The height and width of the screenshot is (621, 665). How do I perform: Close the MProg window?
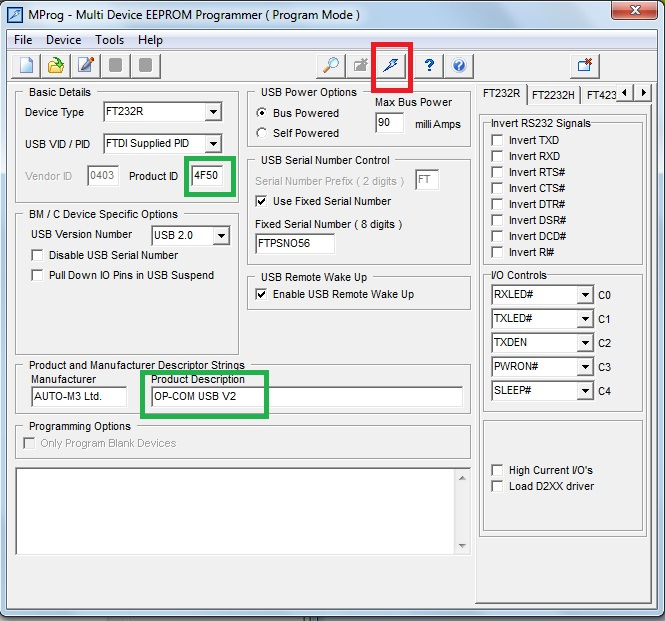coord(634,10)
